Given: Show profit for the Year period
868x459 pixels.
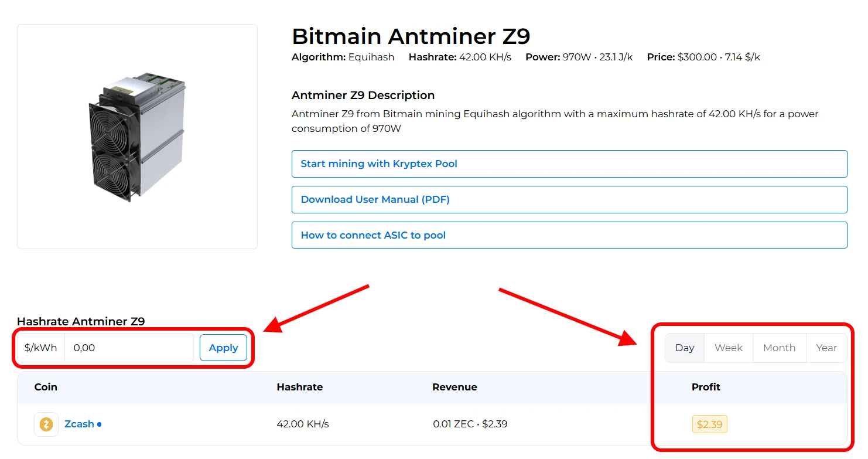Looking at the screenshot, I should (x=826, y=348).
